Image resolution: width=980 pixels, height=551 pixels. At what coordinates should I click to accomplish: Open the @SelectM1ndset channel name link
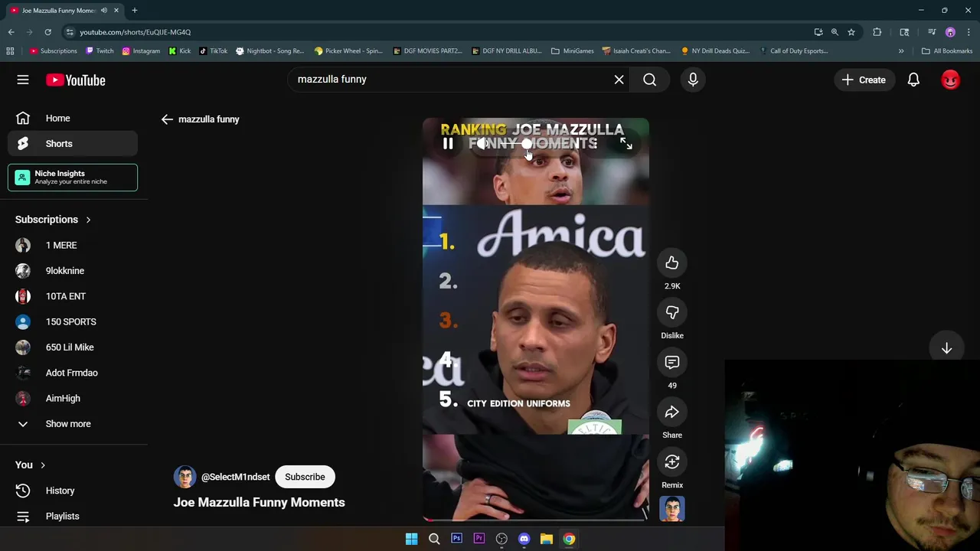235,477
